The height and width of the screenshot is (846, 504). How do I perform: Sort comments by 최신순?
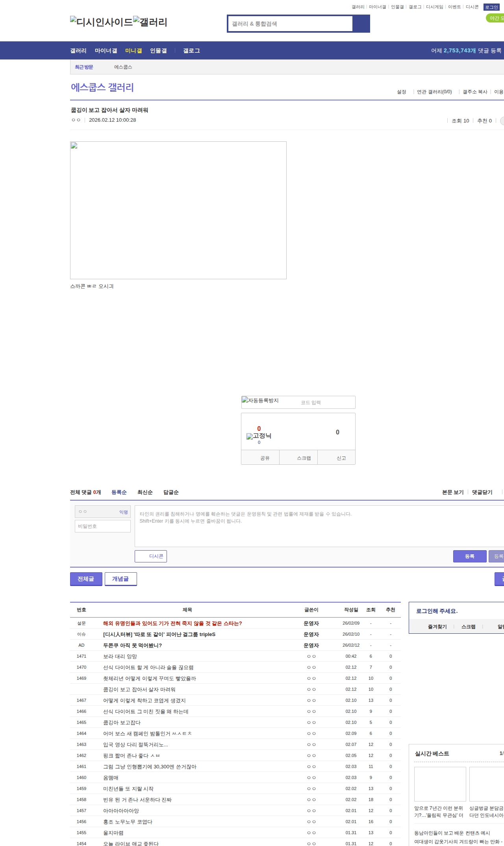coord(145,492)
